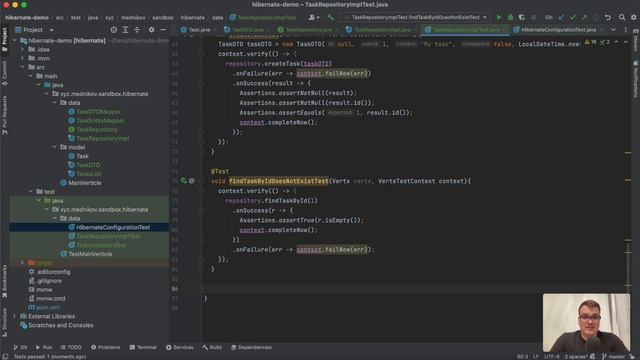
Task: Expand the .idea folder
Action: (22, 49)
